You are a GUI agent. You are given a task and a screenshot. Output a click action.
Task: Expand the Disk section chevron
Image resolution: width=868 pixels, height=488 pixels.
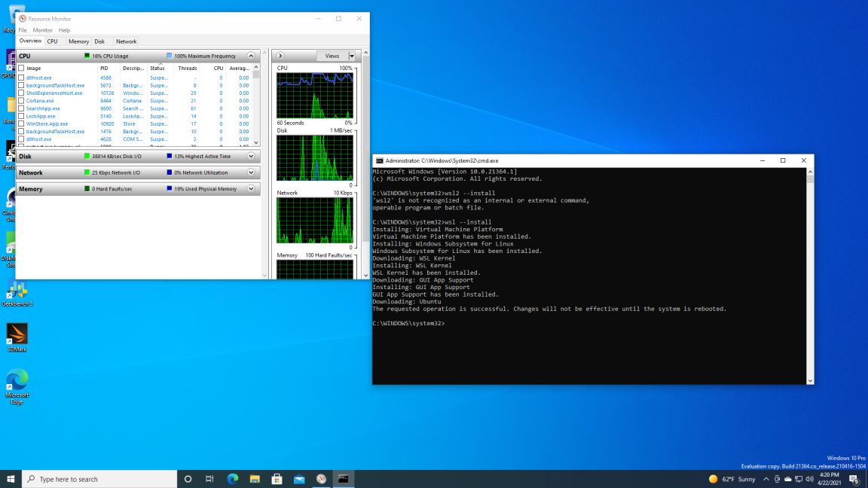[x=251, y=157]
